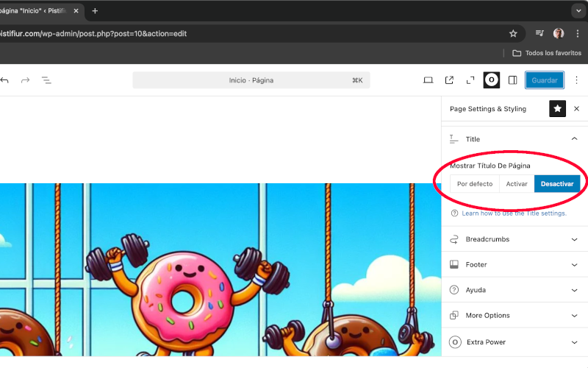This screenshot has width=588, height=368.
Task: Collapse the Title section
Action: tap(574, 139)
